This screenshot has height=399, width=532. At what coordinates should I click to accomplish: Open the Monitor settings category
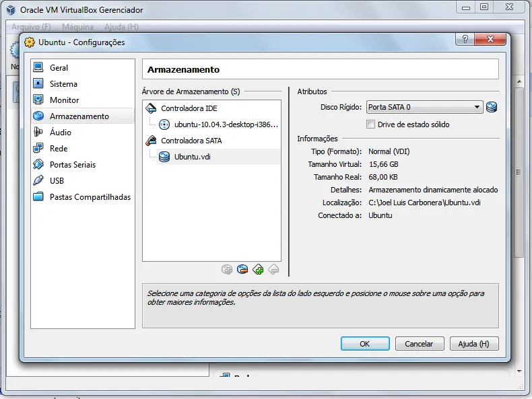coord(82,100)
